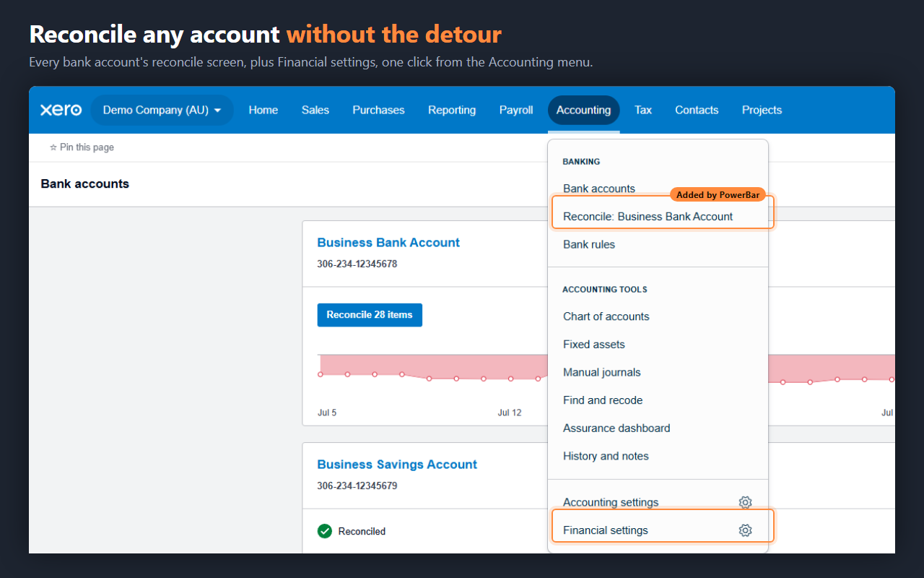Image resolution: width=924 pixels, height=578 pixels.
Task: Open the Business Savings Account link
Action: point(397,465)
